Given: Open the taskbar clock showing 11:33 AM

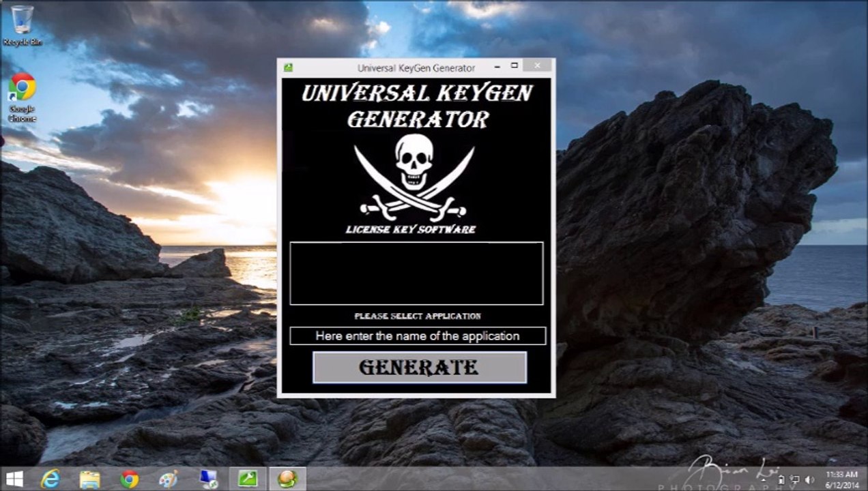Looking at the screenshot, I should 841,479.
